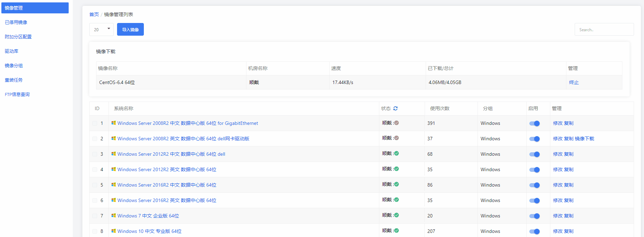This screenshot has width=644, height=237.
Task: Focus the Search input field
Action: point(604,29)
